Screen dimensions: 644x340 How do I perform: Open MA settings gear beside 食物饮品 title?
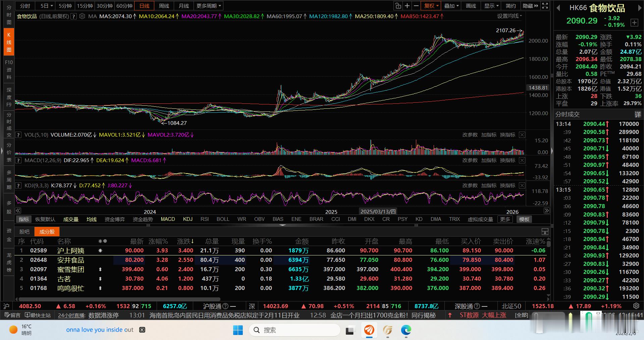pyautogui.click(x=82, y=16)
